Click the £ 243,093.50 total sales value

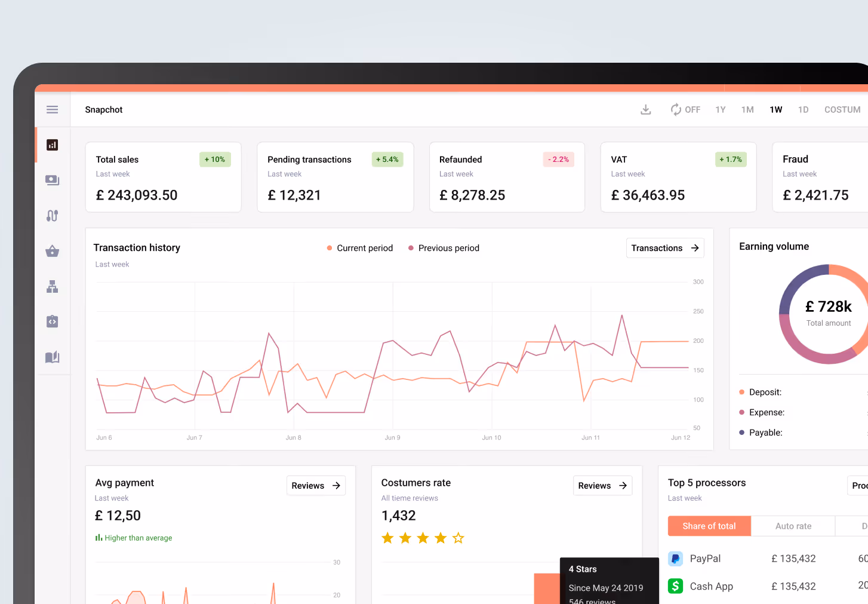point(137,195)
